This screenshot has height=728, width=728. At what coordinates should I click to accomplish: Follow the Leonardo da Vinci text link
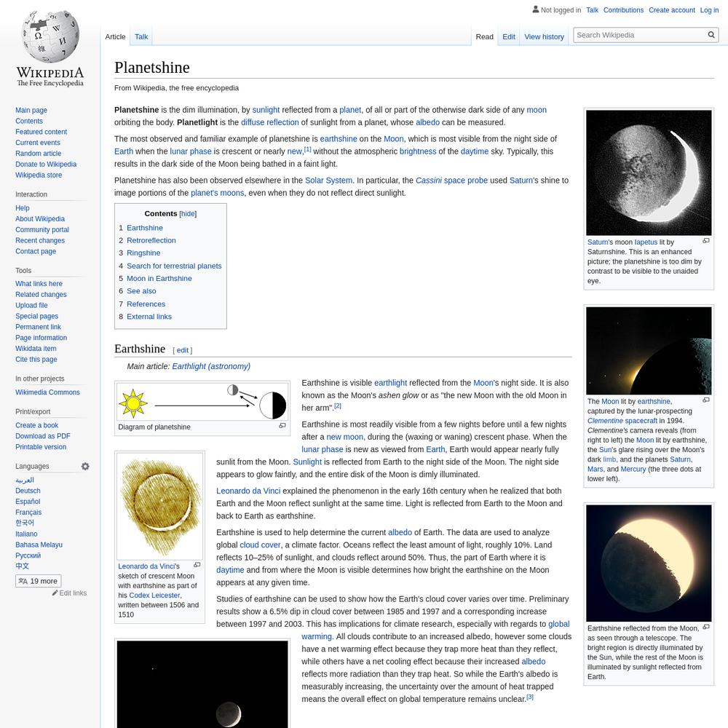(x=248, y=491)
